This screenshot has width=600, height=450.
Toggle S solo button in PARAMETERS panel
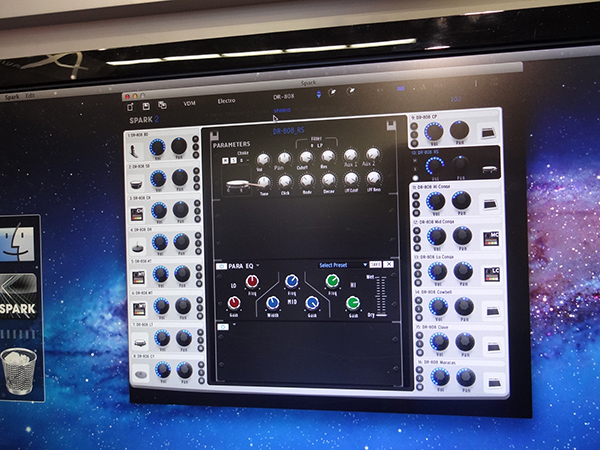point(233,161)
